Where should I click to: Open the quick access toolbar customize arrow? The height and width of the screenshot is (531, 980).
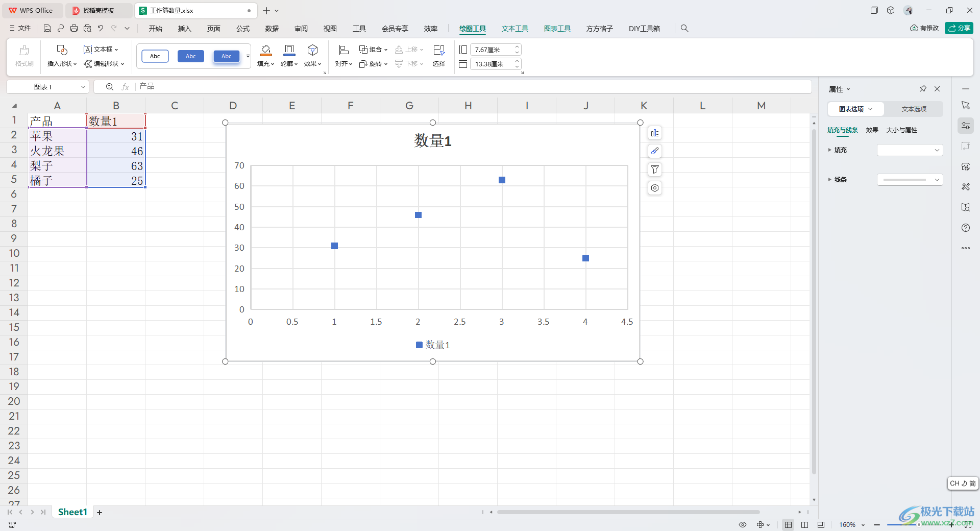[x=127, y=29]
